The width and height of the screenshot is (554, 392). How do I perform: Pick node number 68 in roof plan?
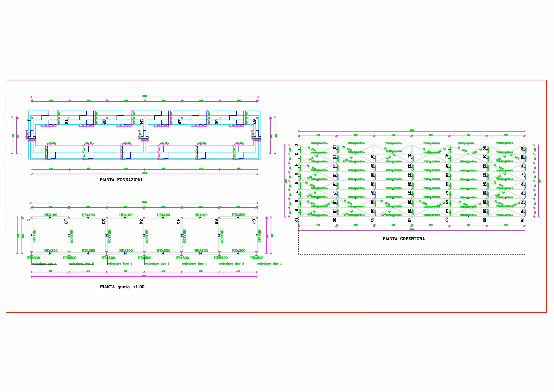coord(522,149)
